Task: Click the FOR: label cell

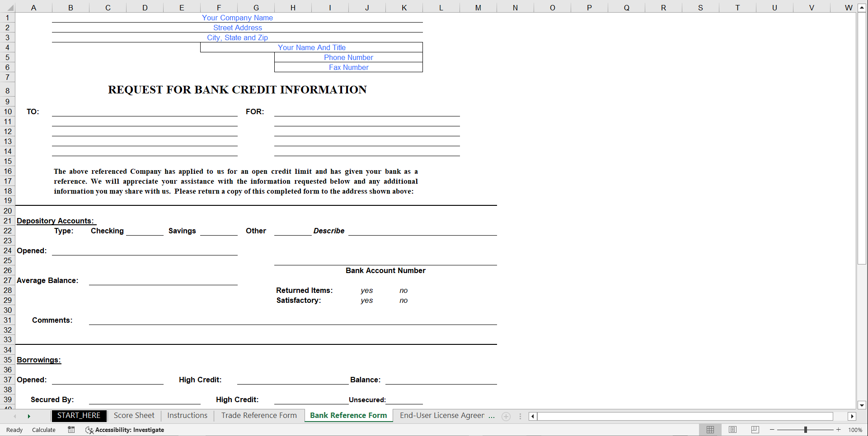Action: tap(255, 111)
